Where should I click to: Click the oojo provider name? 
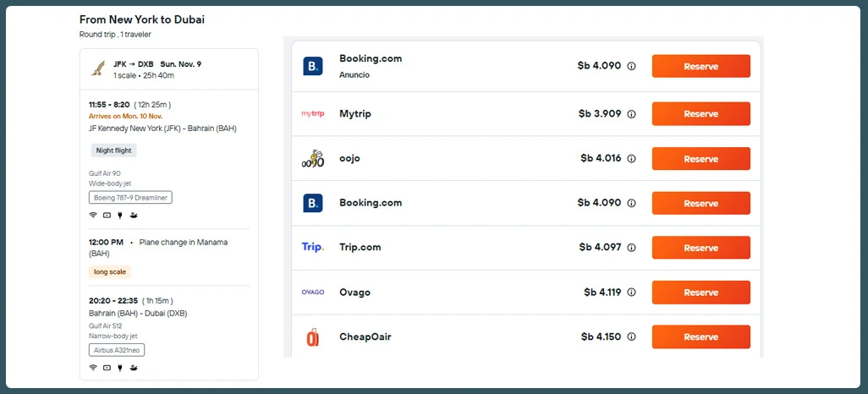coord(350,159)
